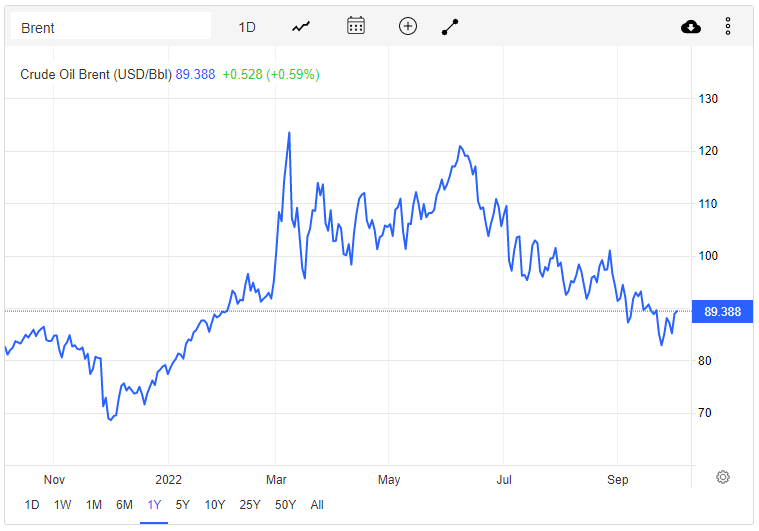Click the 70 price axis label
The height and width of the screenshot is (531, 759).
pos(705,413)
